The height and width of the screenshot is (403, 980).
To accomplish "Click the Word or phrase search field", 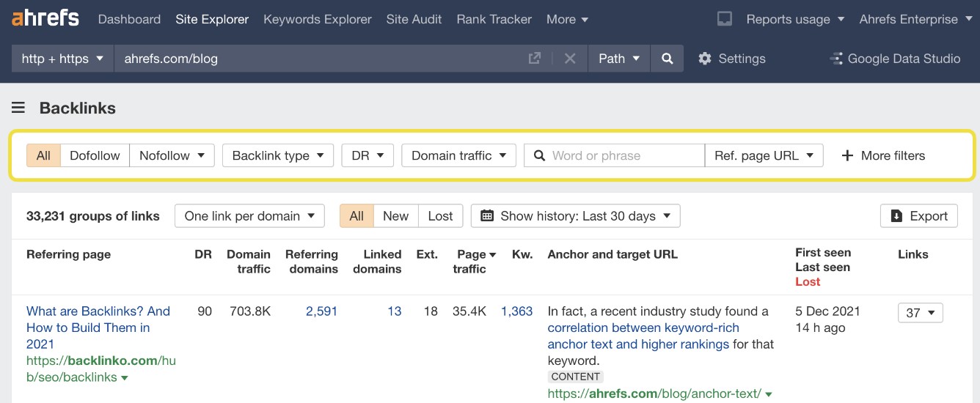I will 624,155.
